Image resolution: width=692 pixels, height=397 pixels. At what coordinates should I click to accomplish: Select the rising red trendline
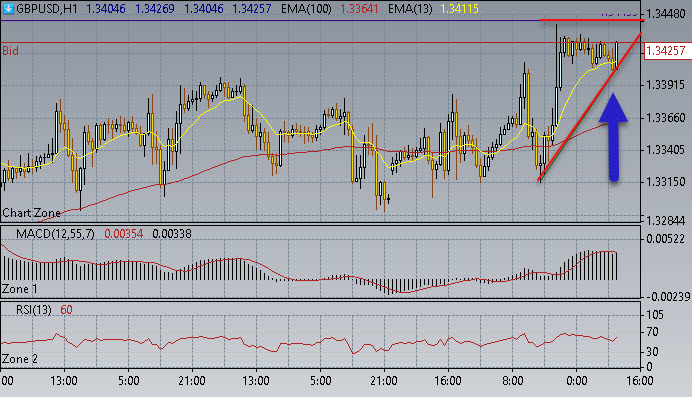[590, 107]
